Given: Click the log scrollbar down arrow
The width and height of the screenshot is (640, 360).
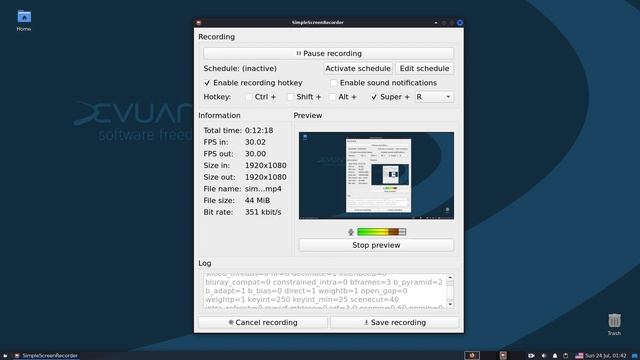Looking at the screenshot, I should 450,304.
